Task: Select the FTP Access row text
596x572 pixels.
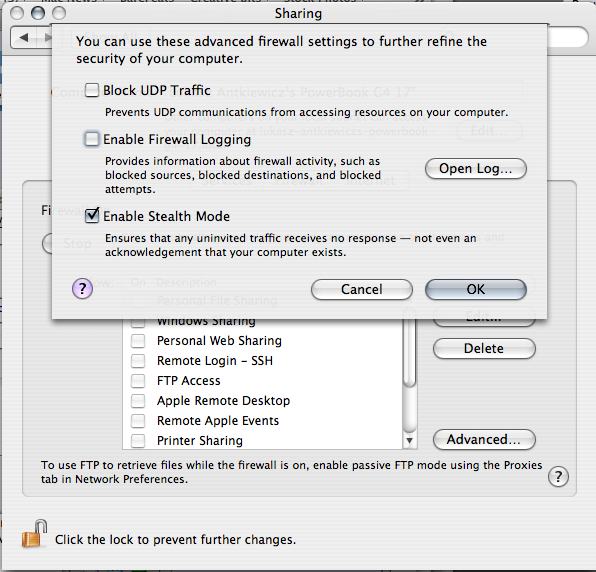Action: 189,380
